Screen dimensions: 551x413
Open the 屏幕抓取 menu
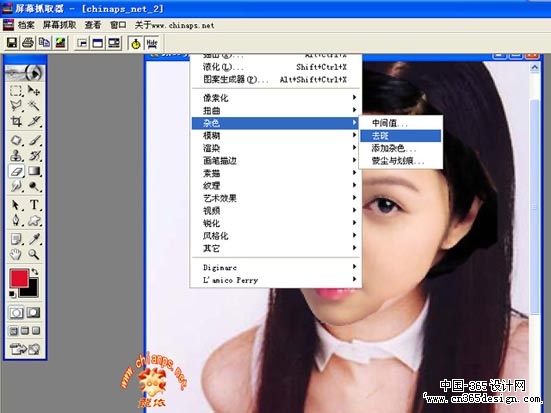(59, 25)
